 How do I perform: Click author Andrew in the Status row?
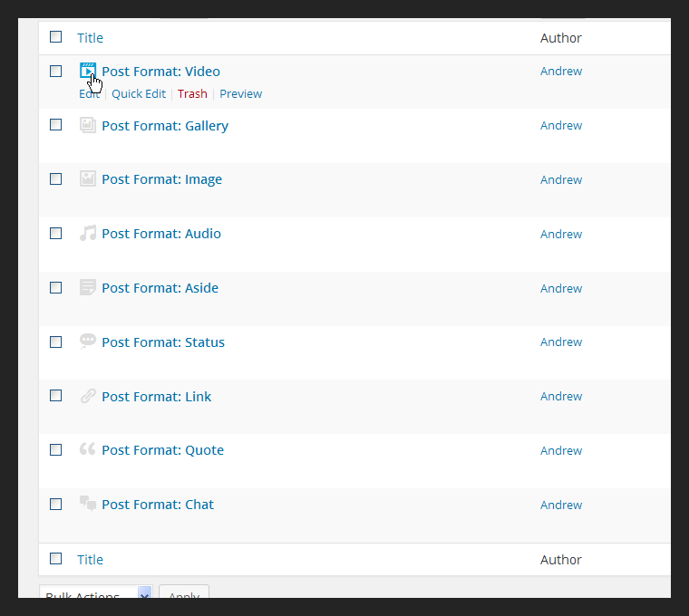[561, 342]
